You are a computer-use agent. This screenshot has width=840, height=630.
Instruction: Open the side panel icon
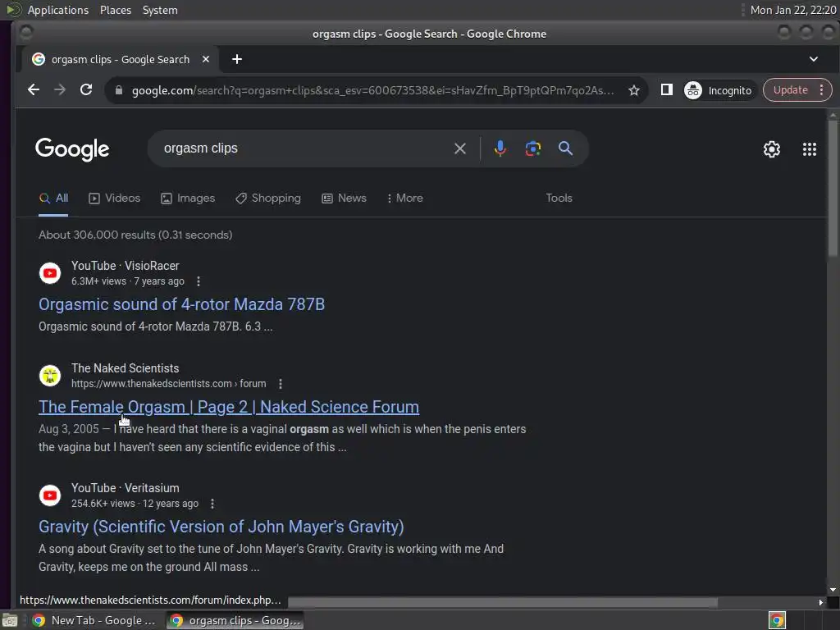click(x=666, y=90)
